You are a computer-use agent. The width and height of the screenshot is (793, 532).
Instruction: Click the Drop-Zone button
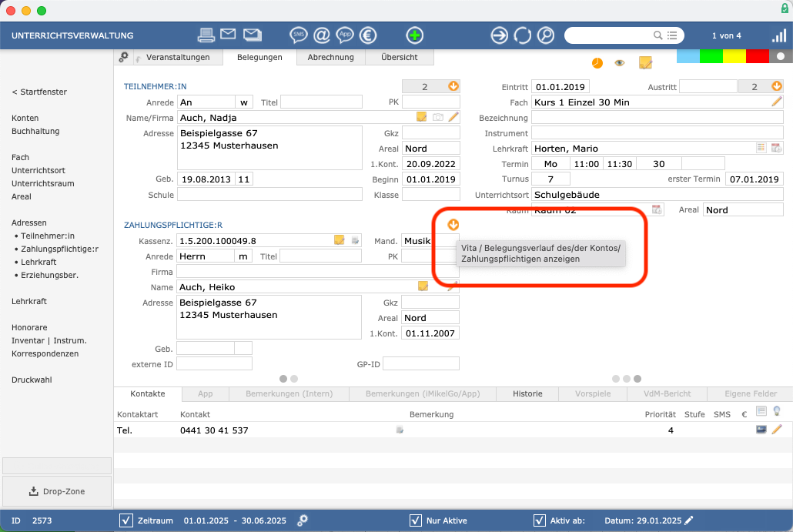pos(57,491)
